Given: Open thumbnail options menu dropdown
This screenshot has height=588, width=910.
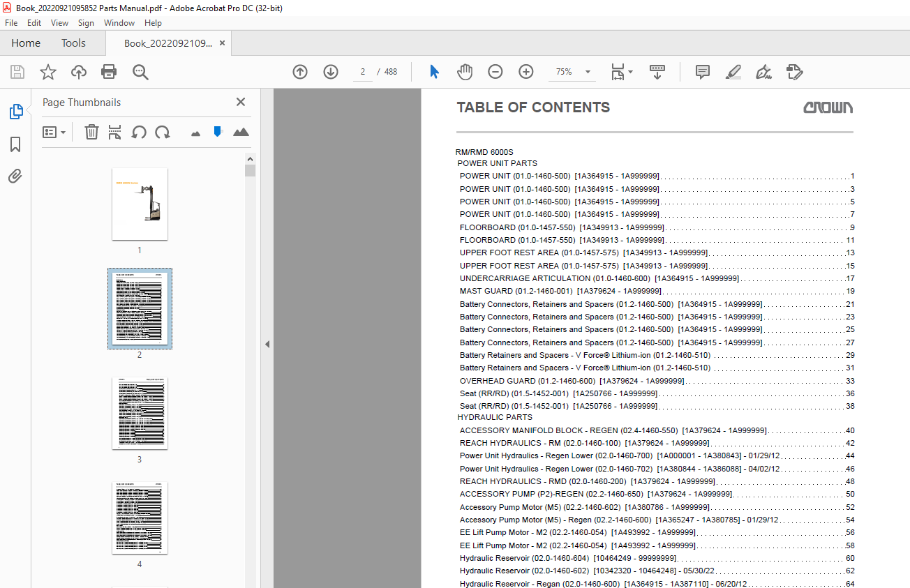Looking at the screenshot, I should (54, 132).
